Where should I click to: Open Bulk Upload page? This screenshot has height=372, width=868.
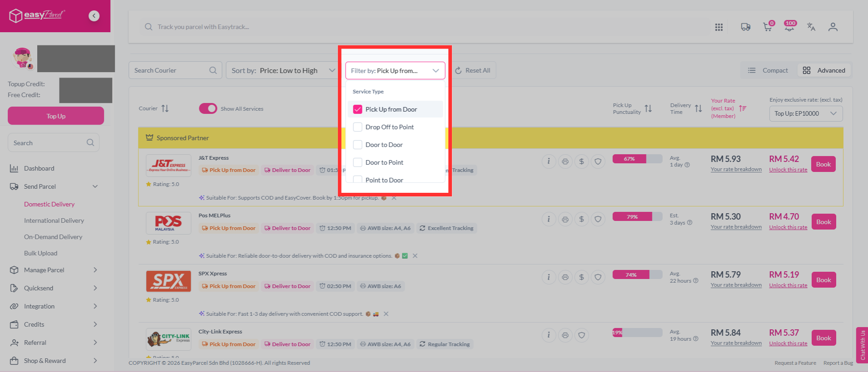pos(41,253)
